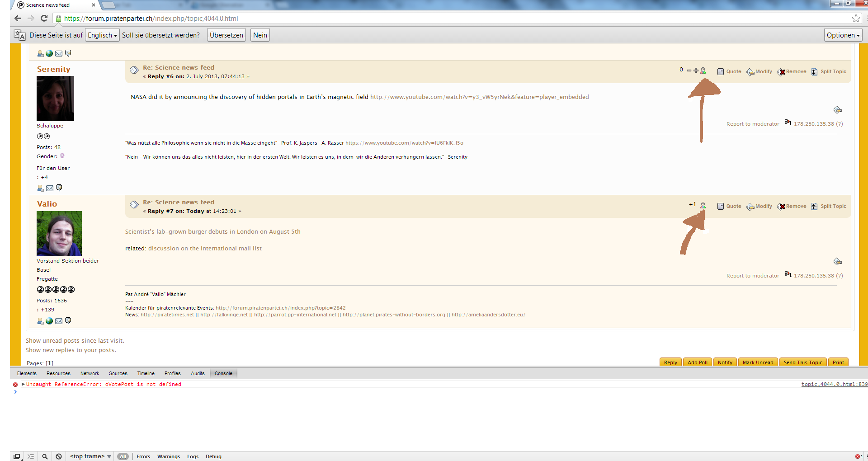Open the Englisch language dropdown
The image size is (868, 461).
(x=102, y=35)
